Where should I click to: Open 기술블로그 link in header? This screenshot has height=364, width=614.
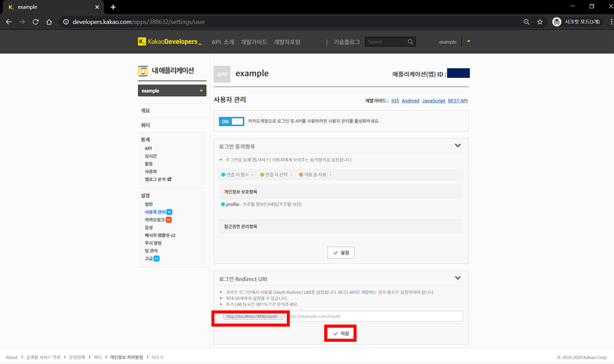[x=346, y=42]
